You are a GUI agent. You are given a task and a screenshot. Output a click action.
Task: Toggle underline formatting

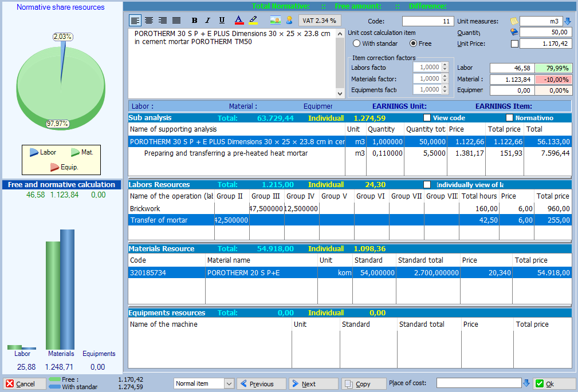tap(222, 21)
